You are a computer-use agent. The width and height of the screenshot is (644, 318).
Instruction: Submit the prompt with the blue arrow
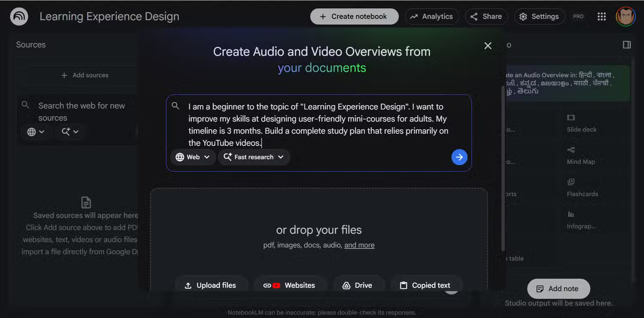tap(459, 157)
